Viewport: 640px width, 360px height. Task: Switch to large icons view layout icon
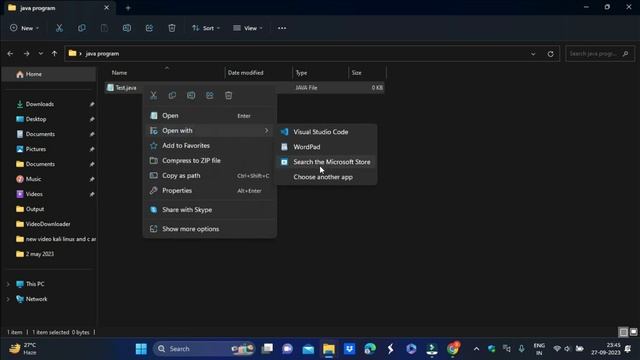(633, 332)
